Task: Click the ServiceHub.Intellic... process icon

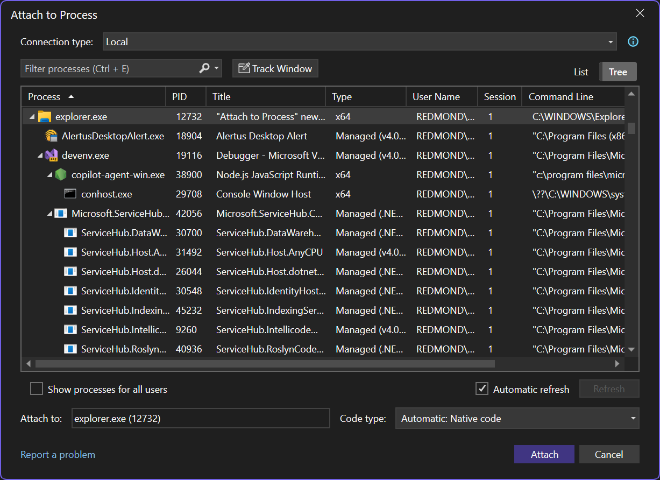Action: click(x=70, y=330)
